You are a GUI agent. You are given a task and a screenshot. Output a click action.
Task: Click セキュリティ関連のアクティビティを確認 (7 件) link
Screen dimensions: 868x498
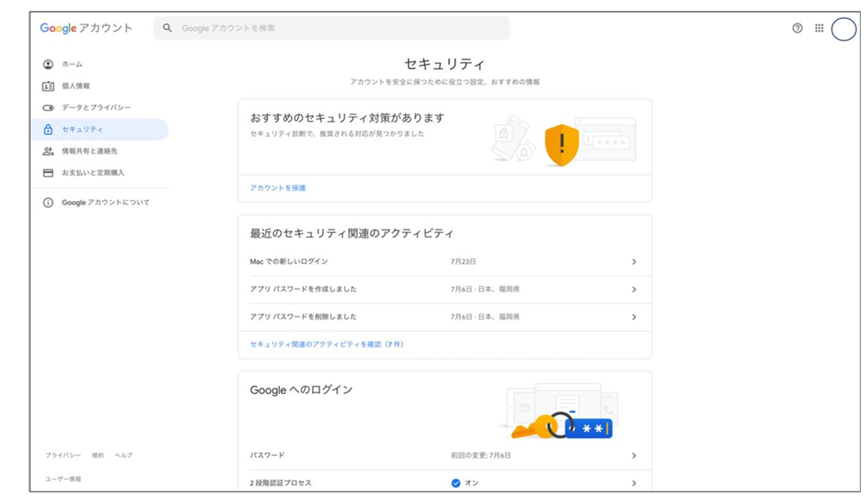326,344
